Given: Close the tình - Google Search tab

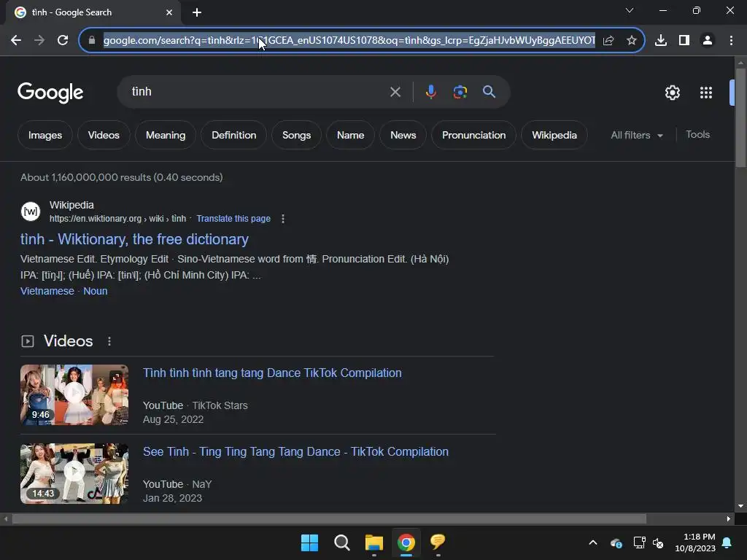Looking at the screenshot, I should coord(169,12).
